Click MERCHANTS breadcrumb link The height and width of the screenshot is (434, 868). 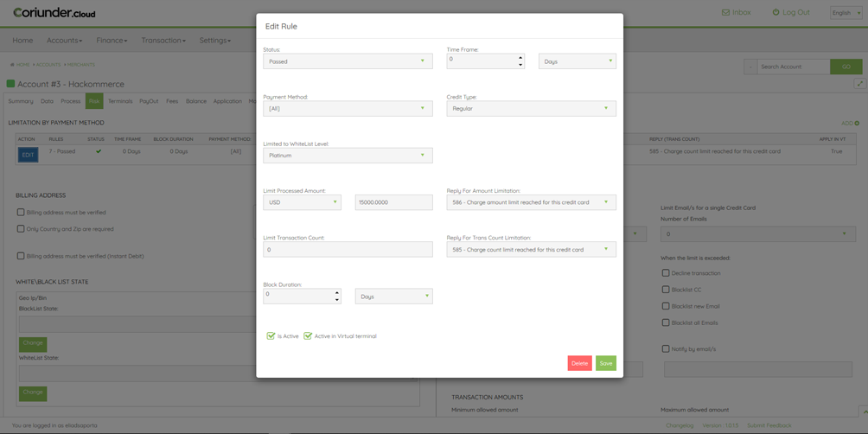coord(81,65)
